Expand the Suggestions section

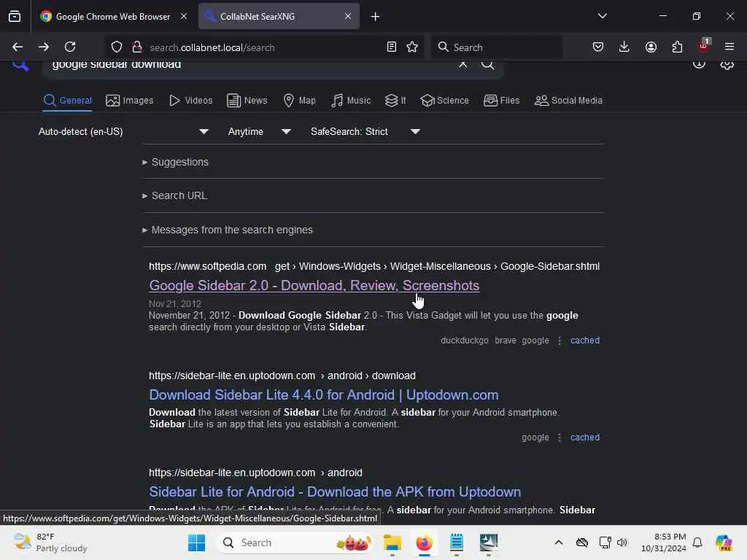(x=175, y=162)
